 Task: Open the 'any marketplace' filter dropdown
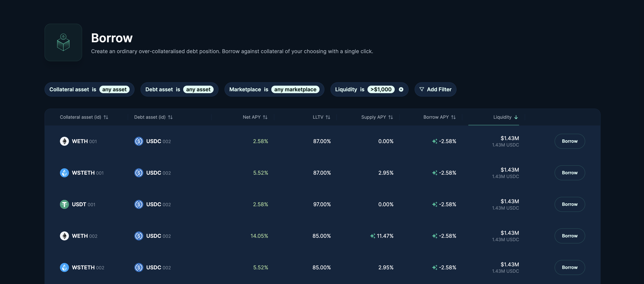(295, 89)
